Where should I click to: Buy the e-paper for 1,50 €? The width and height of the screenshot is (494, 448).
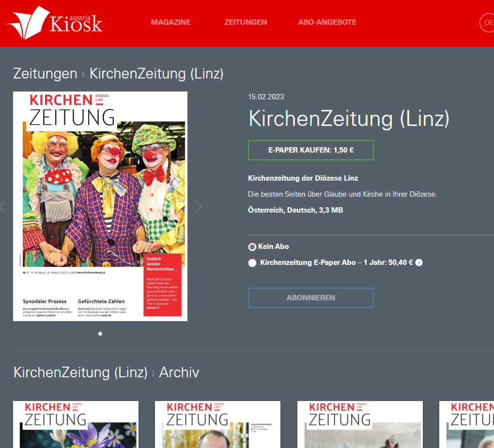click(x=310, y=150)
